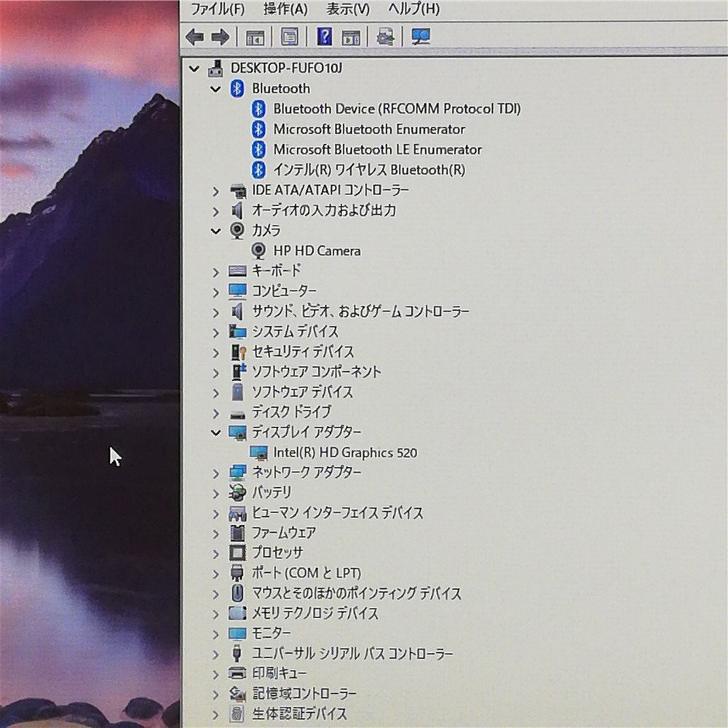
Task: Click the show/hide console tree icon
Action: point(255,36)
